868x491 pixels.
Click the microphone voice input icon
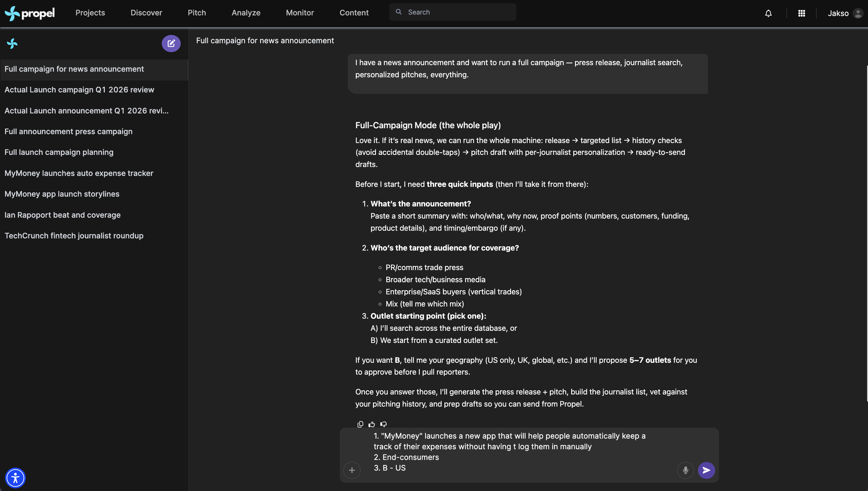tap(685, 470)
